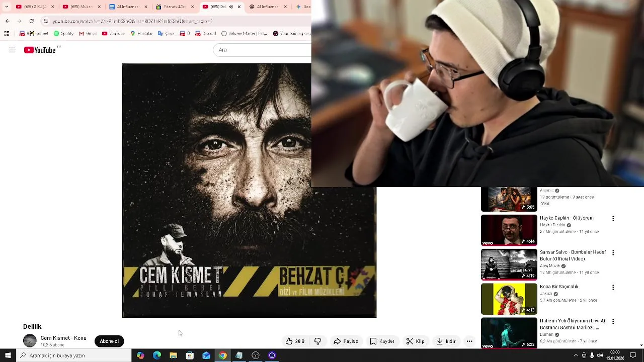Screen dimensions: 644x362
Task: Create a clip with Klip button
Action: pyautogui.click(x=416, y=341)
